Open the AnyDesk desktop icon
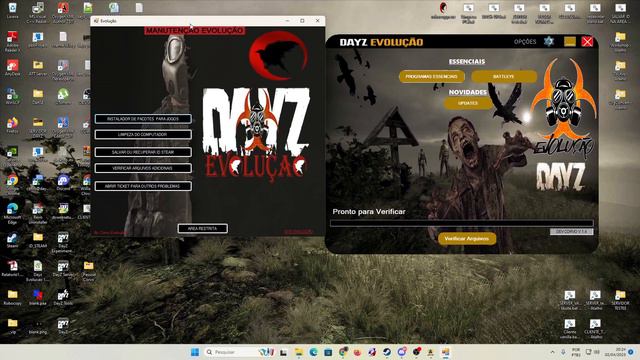640x360 pixels. [12, 68]
